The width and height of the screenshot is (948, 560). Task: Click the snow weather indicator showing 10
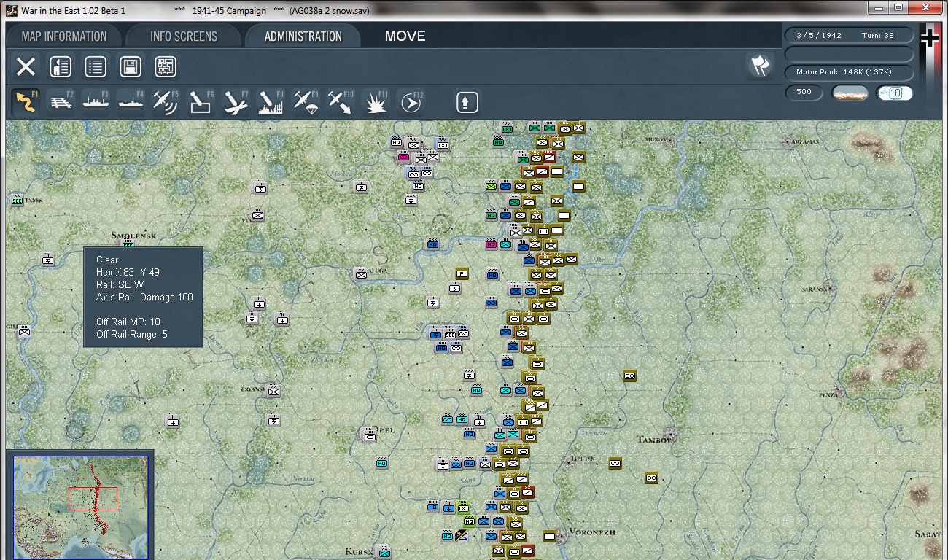(x=895, y=93)
